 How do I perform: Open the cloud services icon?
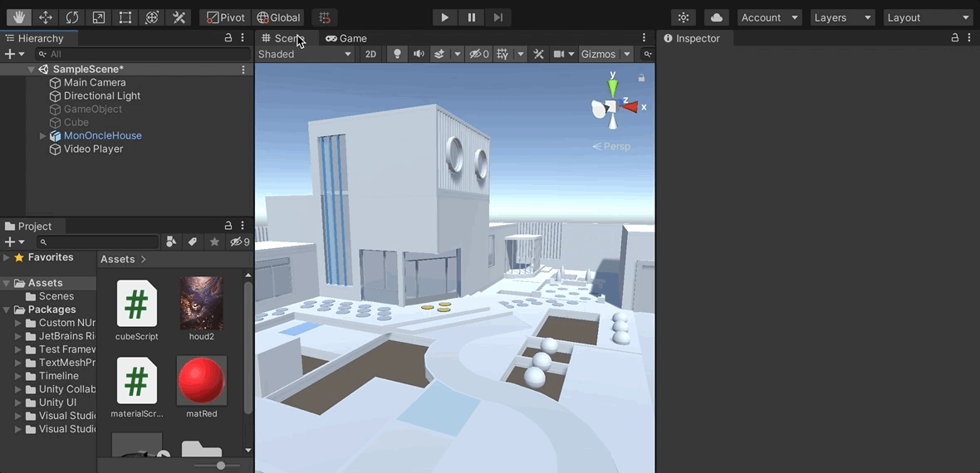[x=716, y=17]
